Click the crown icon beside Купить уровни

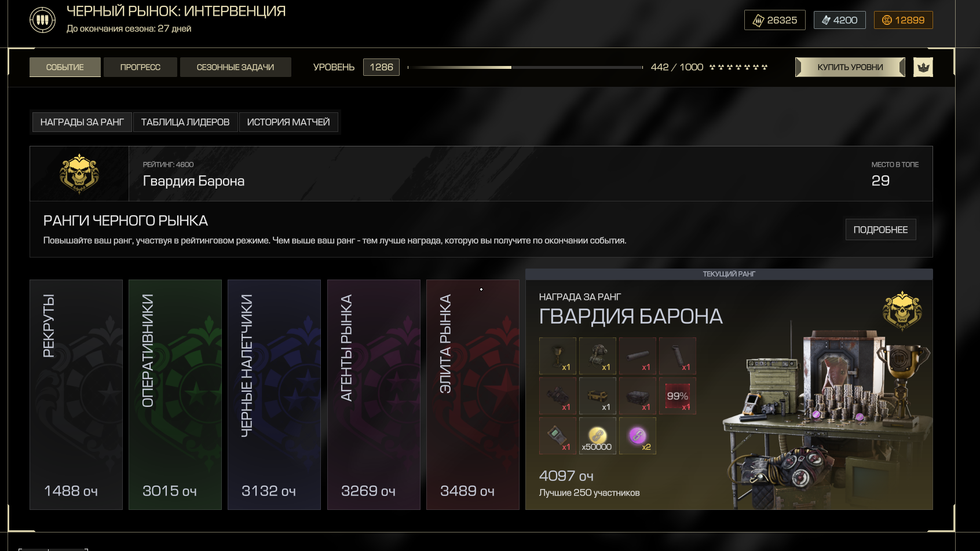[x=923, y=67]
